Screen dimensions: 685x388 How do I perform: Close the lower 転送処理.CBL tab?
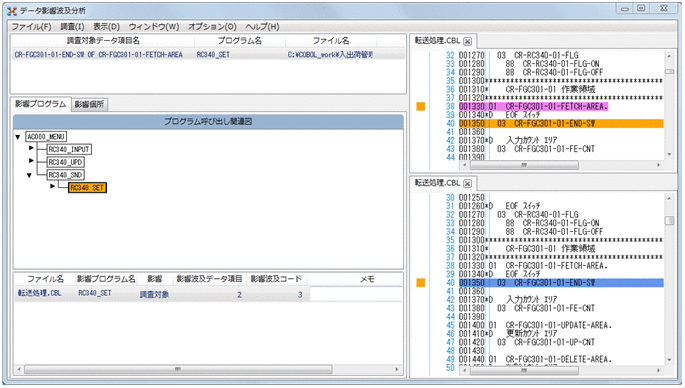467,184
